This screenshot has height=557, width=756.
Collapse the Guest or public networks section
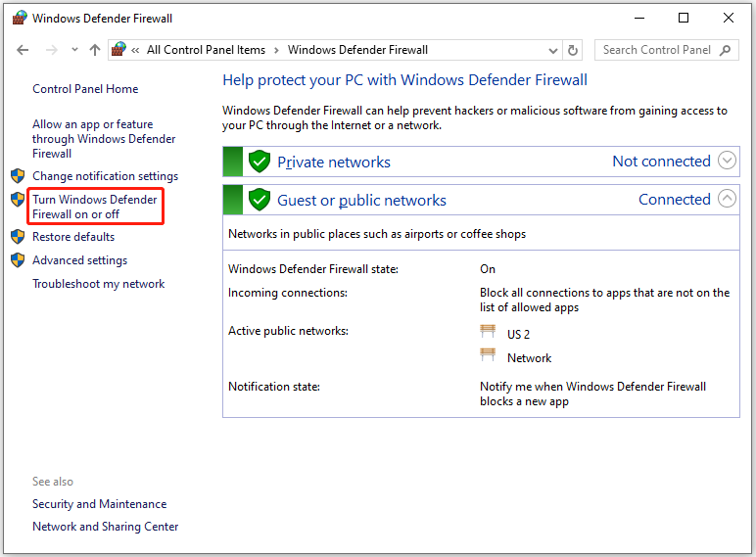727,199
